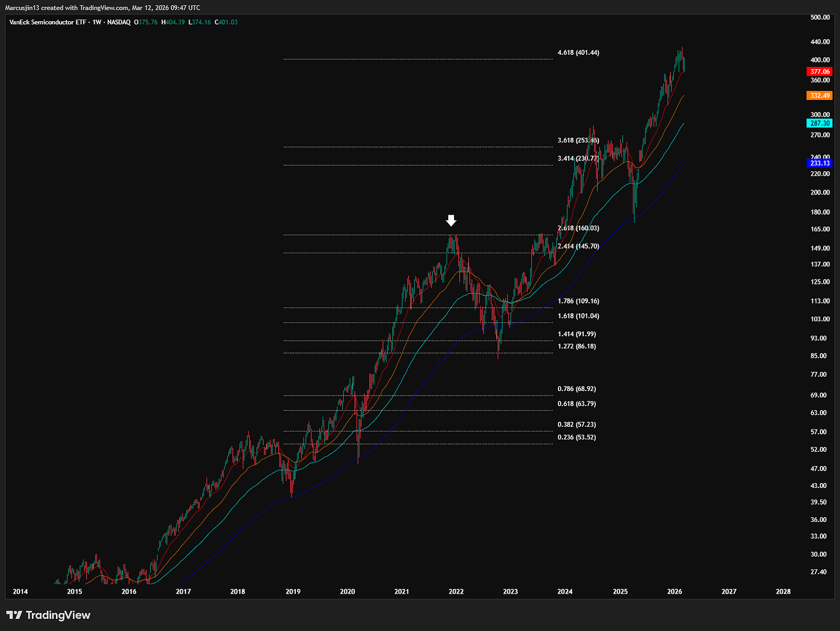The image size is (840, 631).
Task: Click the orange 332.49 moving average tag
Action: coord(819,96)
